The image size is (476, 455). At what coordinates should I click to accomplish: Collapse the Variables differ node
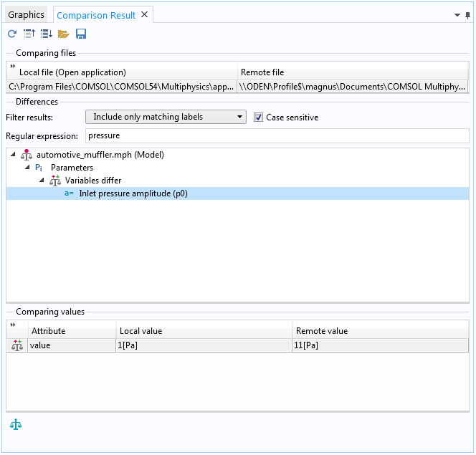click(x=42, y=180)
